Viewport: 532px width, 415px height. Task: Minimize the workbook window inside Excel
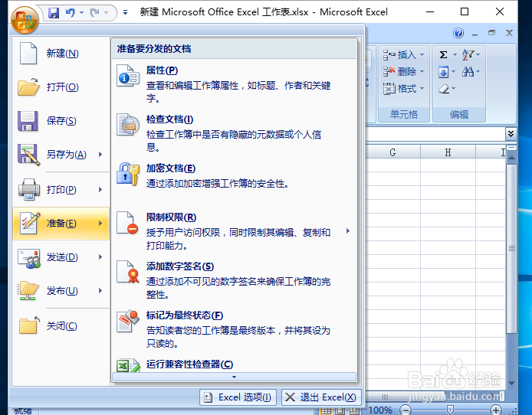pyautogui.click(x=475, y=34)
